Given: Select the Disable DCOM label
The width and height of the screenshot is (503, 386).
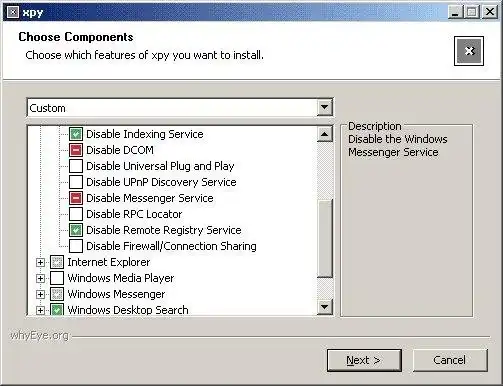Looking at the screenshot, I should [120, 150].
